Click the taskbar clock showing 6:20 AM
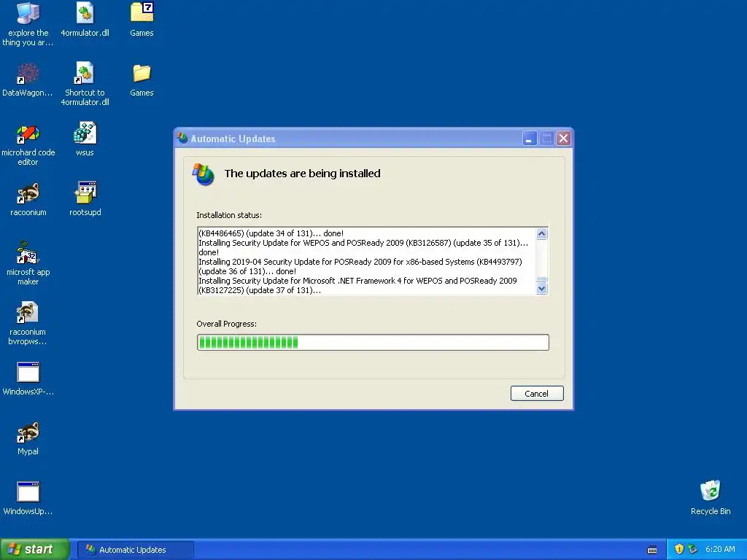The height and width of the screenshot is (560, 747). point(720,549)
